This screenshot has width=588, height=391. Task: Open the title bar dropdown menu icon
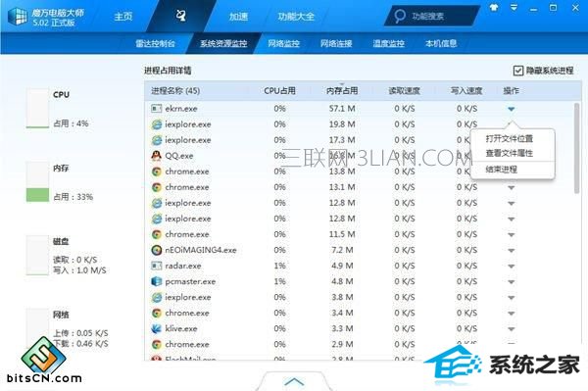click(514, 8)
